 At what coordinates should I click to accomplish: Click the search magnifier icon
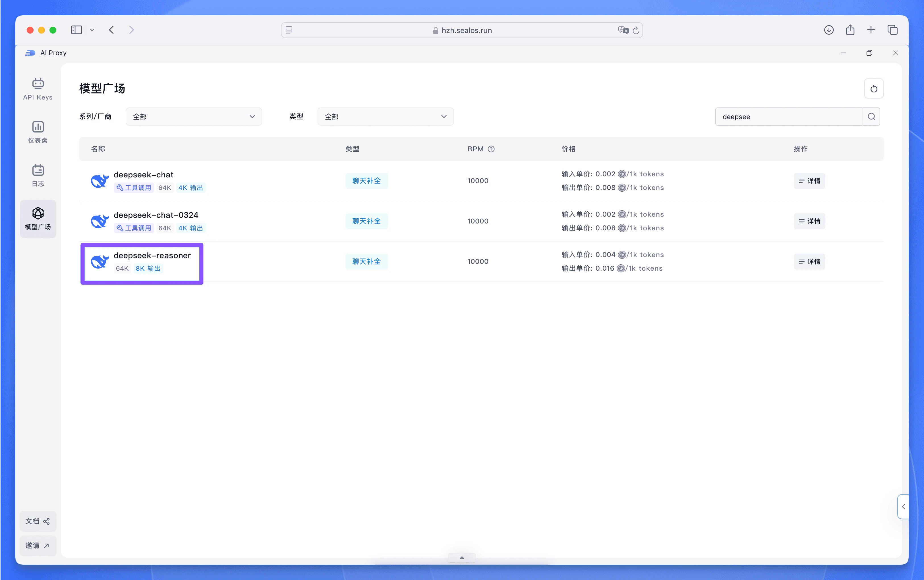pyautogui.click(x=871, y=116)
